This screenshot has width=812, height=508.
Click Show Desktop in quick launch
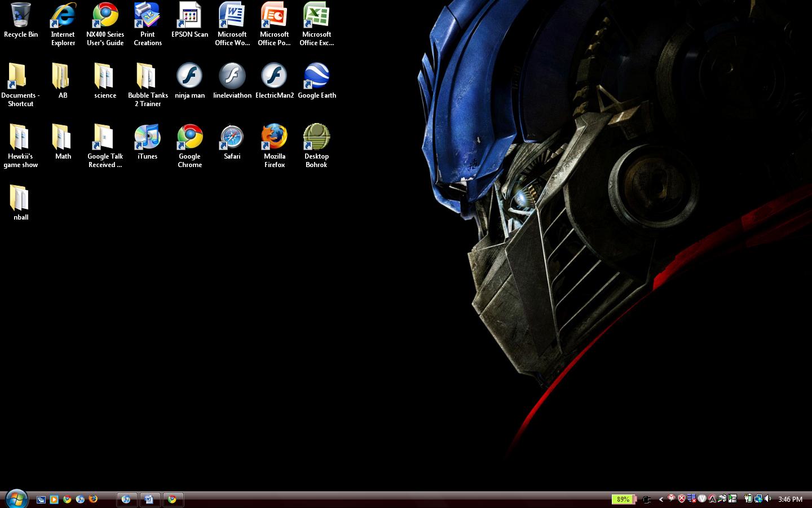(41, 500)
